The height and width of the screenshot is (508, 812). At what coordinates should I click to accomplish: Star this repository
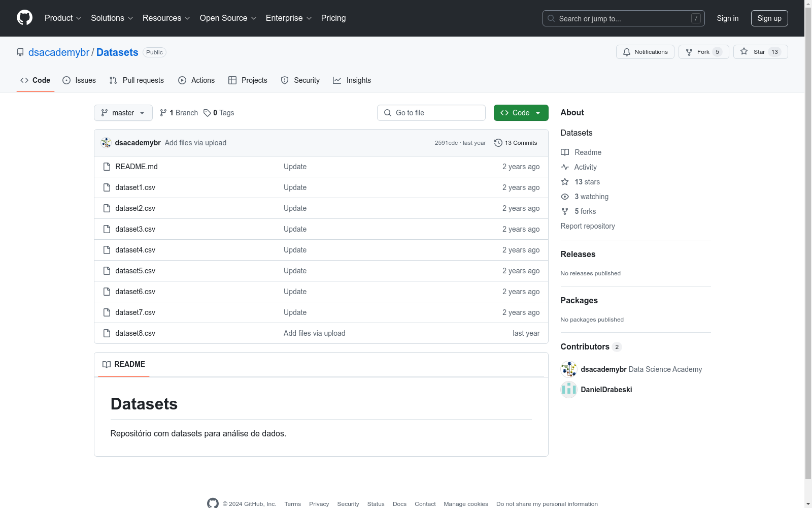click(760, 52)
